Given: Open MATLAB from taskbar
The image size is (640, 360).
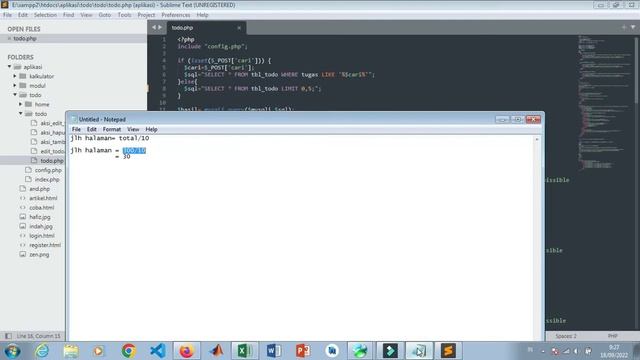Looking at the screenshot, I should click(x=216, y=351).
